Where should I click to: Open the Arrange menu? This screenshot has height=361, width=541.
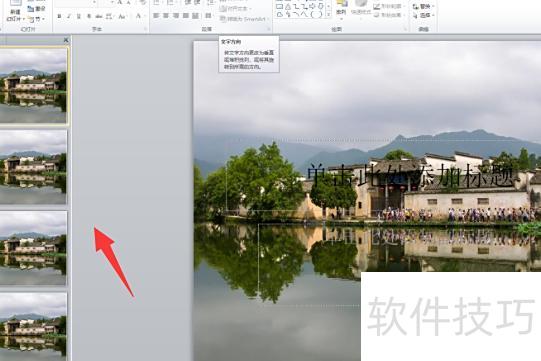(x=342, y=10)
